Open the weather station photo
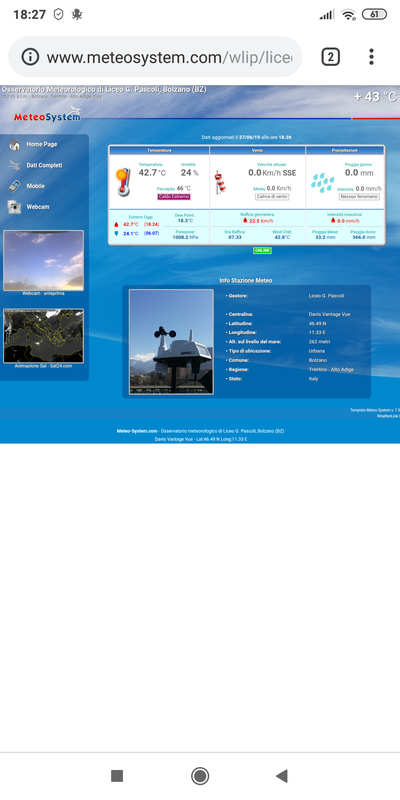The width and height of the screenshot is (400, 800). tap(171, 342)
